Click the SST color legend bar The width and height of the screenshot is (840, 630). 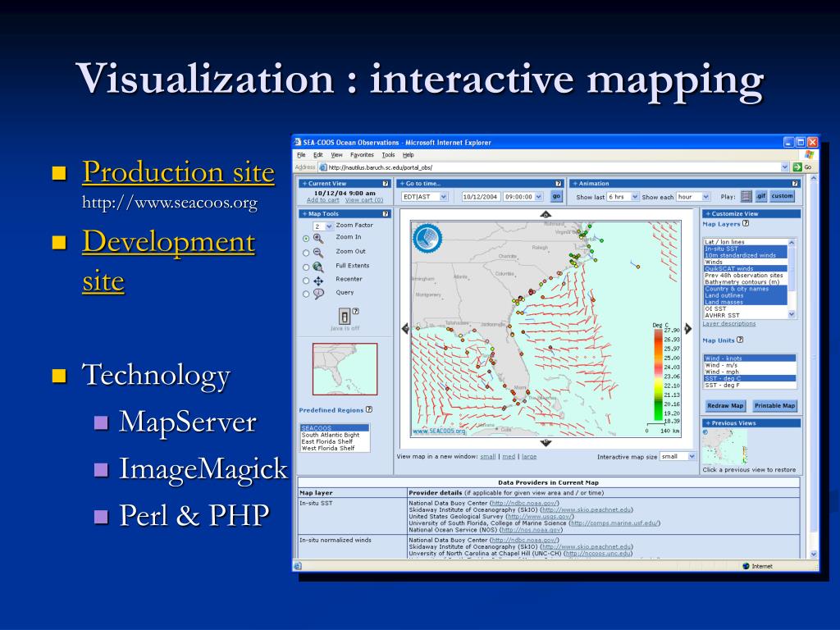click(658, 375)
